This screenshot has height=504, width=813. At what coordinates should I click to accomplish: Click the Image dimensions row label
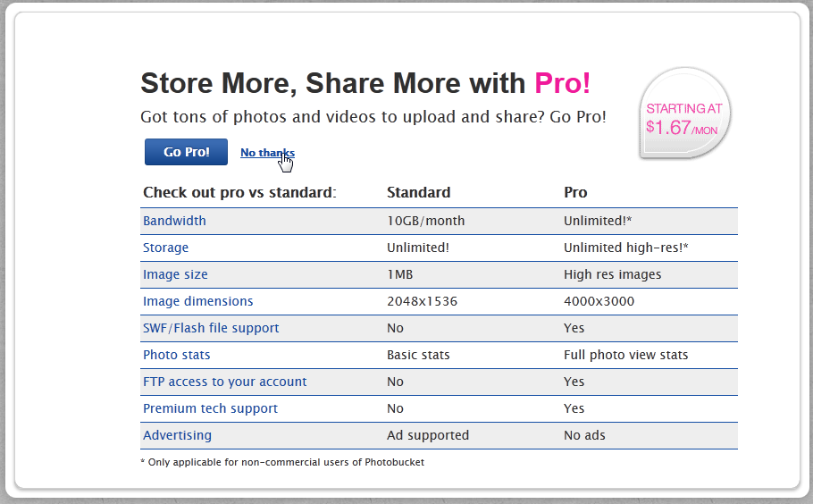point(197,301)
